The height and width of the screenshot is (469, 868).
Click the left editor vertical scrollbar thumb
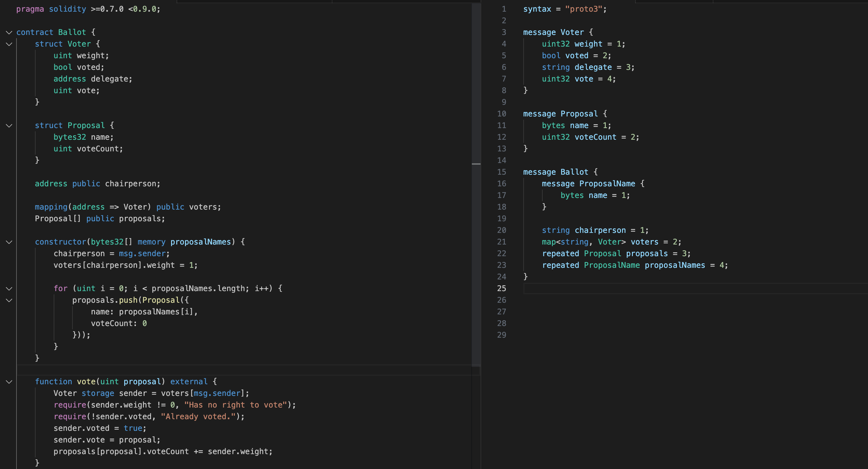coord(476,185)
